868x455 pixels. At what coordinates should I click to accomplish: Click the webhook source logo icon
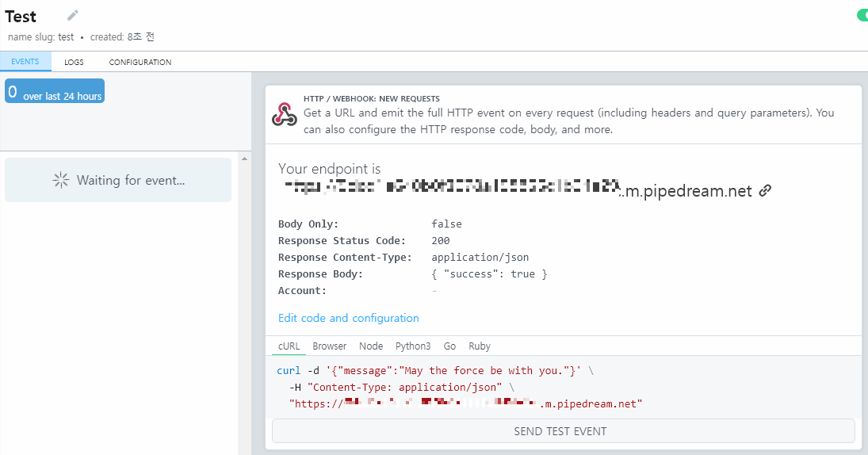point(285,114)
